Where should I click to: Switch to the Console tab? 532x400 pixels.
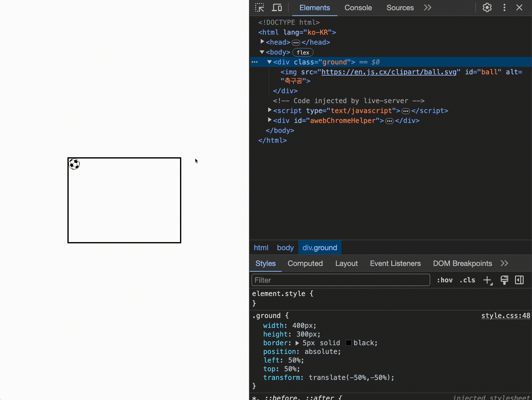coord(358,8)
